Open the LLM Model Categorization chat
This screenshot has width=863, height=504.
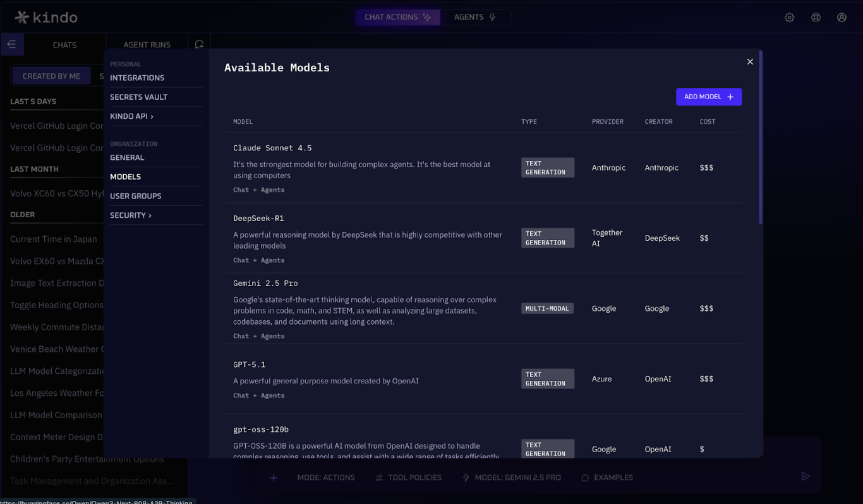click(57, 371)
